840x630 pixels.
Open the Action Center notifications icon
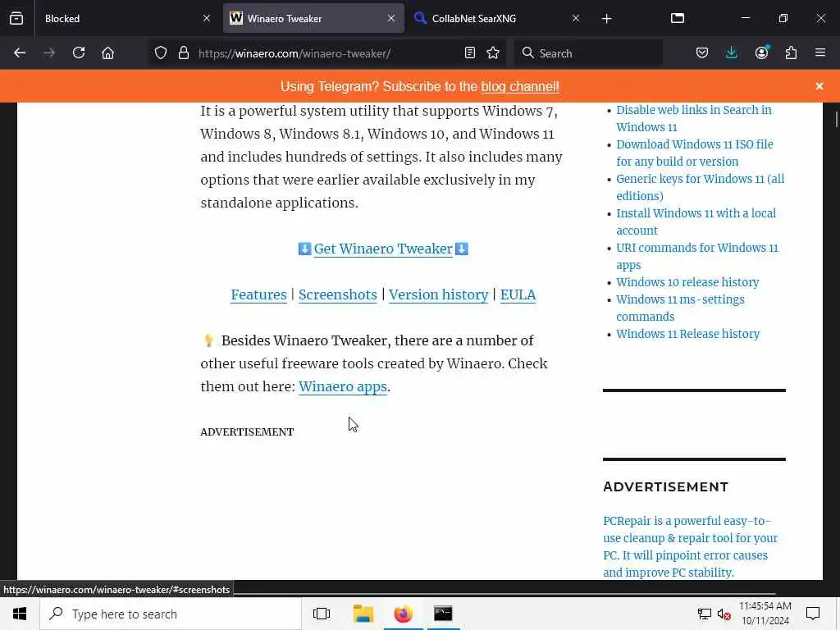pyautogui.click(x=813, y=614)
